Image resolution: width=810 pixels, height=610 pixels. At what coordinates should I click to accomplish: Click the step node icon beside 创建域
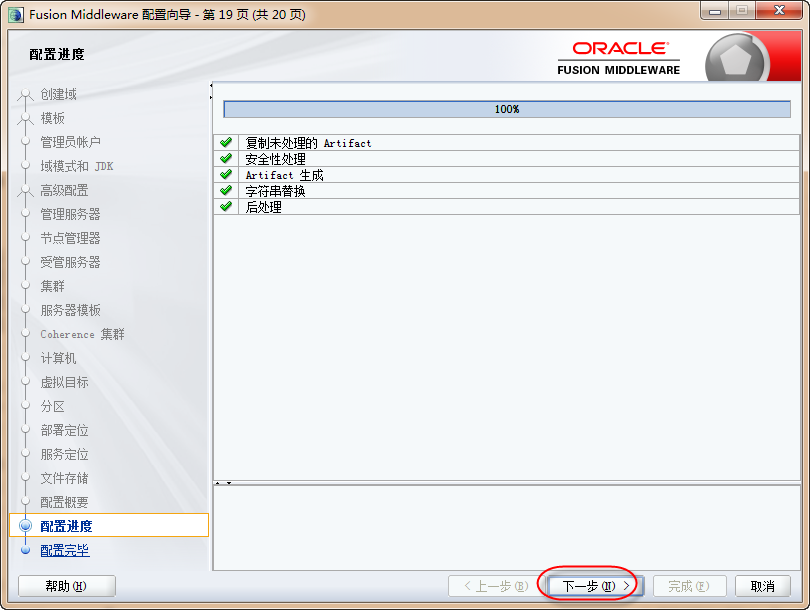click(x=25, y=95)
